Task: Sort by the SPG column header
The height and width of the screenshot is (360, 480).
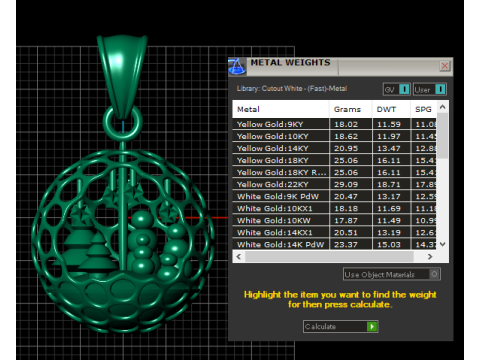Action: coord(423,109)
